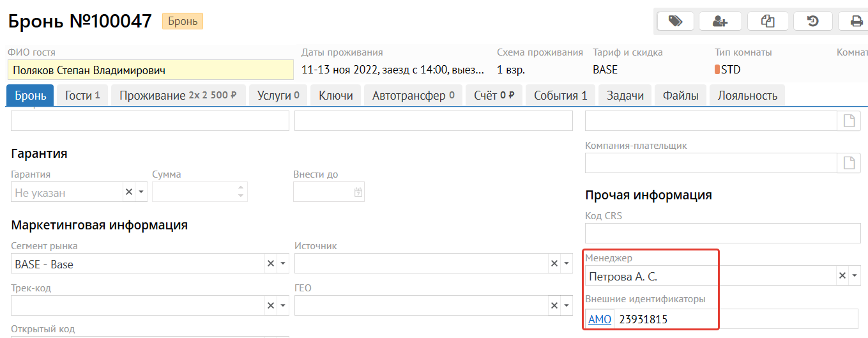Open the События tab
The height and width of the screenshot is (338, 868).
click(x=561, y=95)
